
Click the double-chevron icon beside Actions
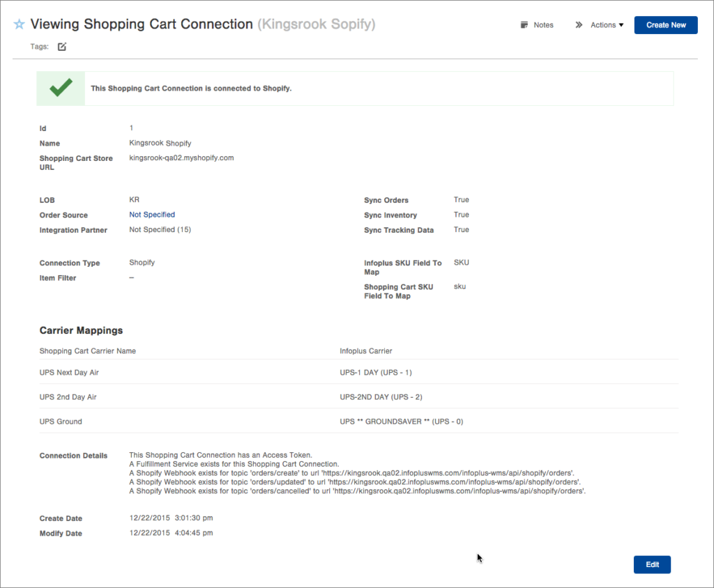(579, 25)
